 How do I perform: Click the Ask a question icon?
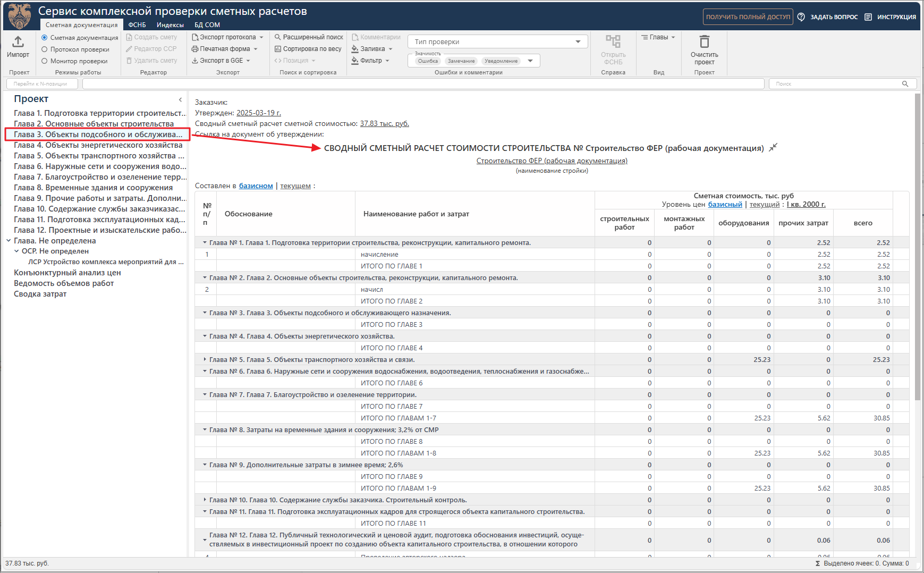pos(801,17)
